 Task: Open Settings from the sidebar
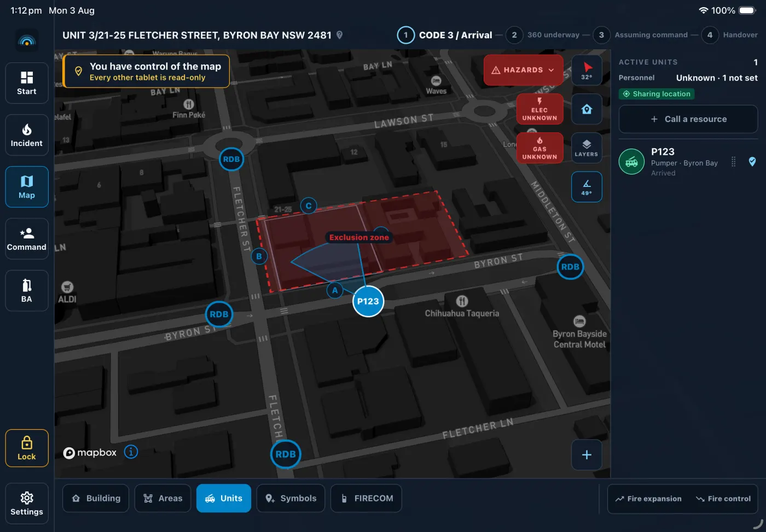click(x=27, y=504)
